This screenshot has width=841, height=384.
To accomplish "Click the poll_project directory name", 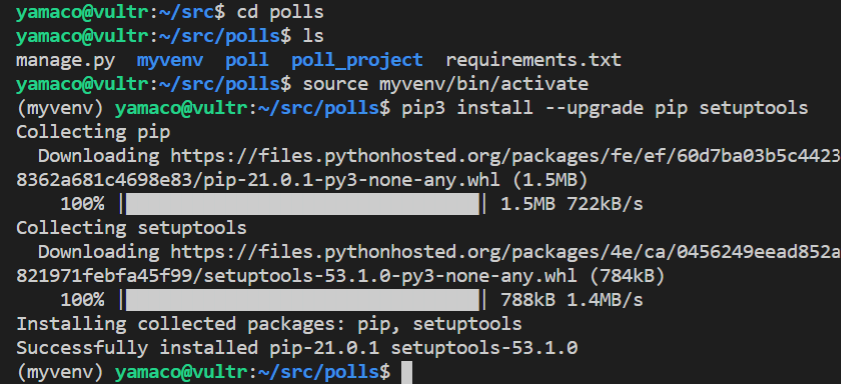I will tap(357, 60).
